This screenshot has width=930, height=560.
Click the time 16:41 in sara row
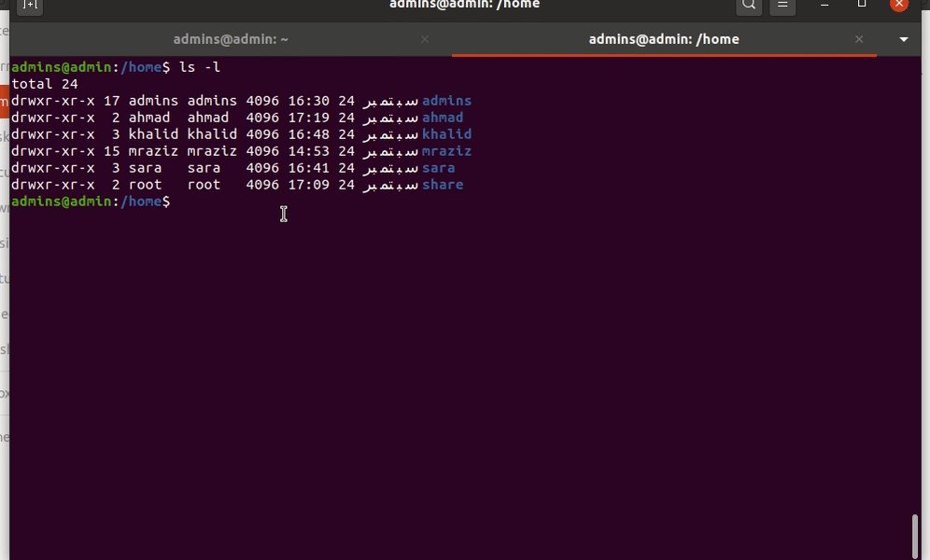coord(308,168)
